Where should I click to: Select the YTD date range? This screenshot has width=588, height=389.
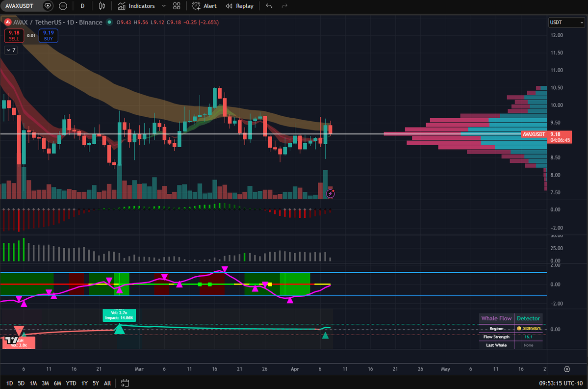(71, 383)
